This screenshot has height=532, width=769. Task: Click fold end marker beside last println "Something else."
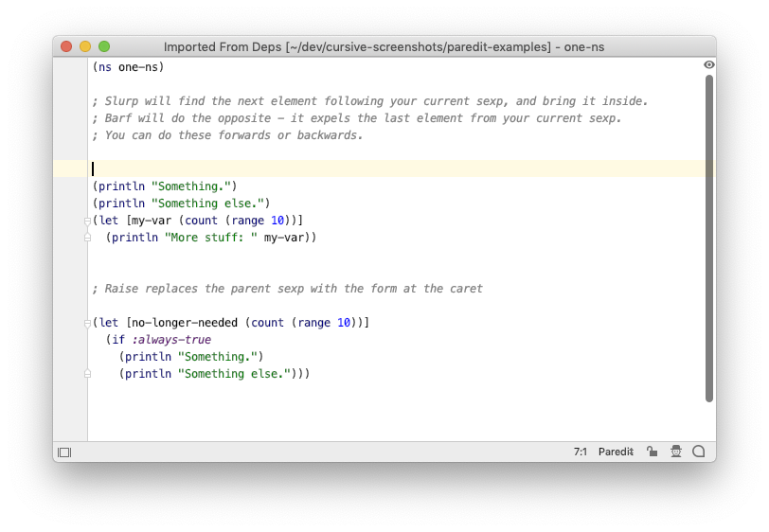(x=87, y=374)
